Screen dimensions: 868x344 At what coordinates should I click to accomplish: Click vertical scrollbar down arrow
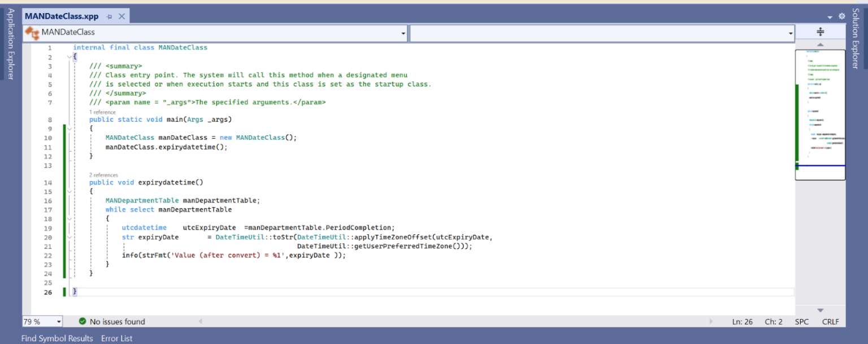pos(820,310)
